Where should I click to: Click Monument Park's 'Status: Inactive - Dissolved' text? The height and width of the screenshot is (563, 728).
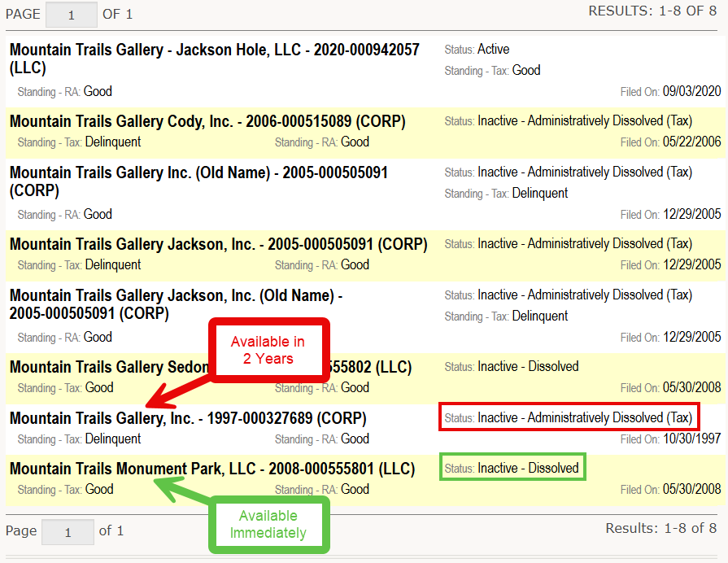click(x=512, y=468)
